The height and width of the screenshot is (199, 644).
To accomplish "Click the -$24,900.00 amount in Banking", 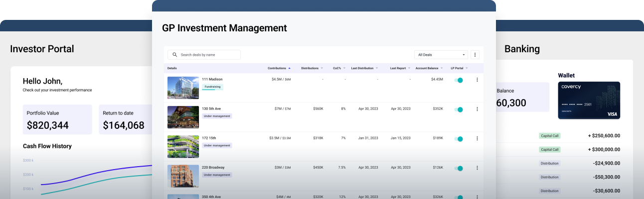I will (x=607, y=163).
